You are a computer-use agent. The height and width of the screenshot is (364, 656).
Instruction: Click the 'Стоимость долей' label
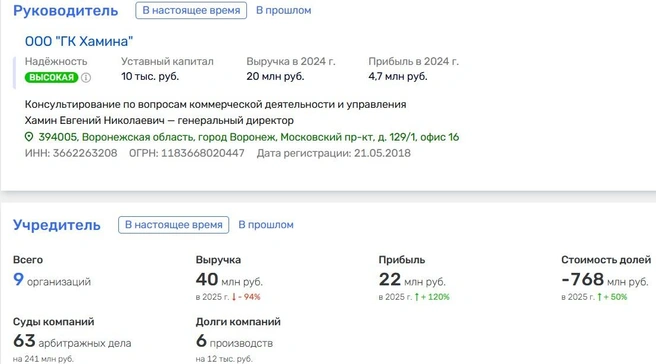606,260
